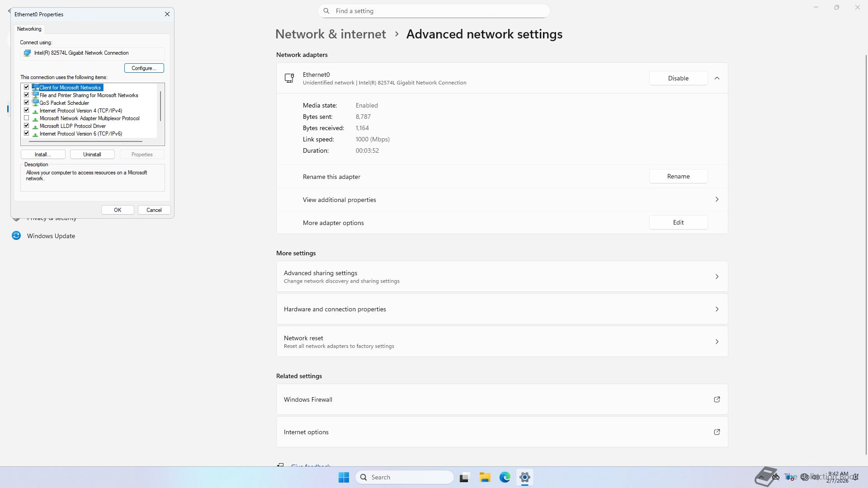This screenshot has width=868, height=488.
Task: Launch Microsoft Edge from taskbar
Action: 505,477
